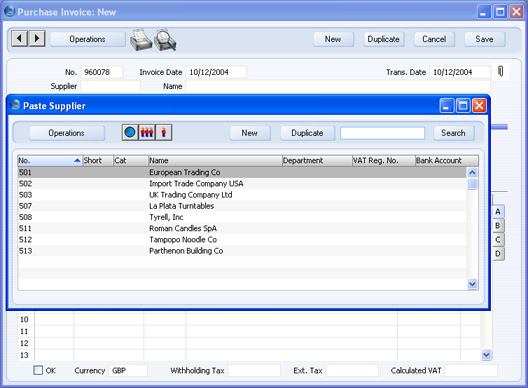Click the three-people group icon
The image size is (528, 388).
[147, 132]
